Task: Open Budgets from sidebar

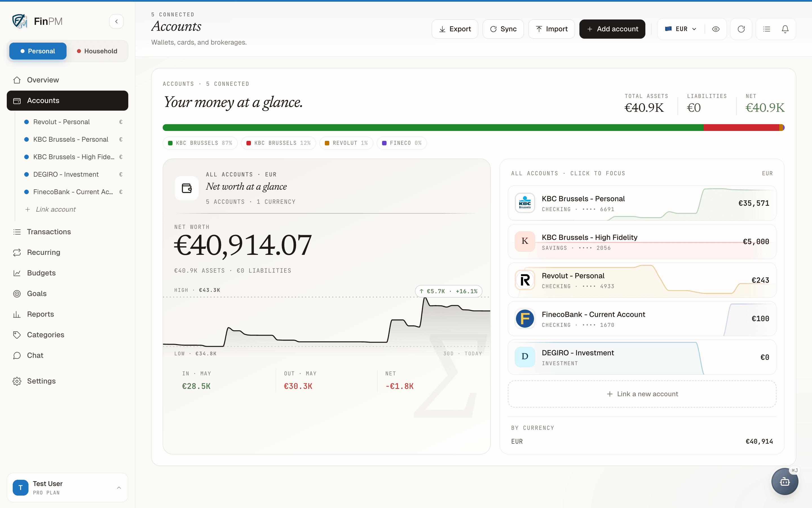Action: point(67,273)
